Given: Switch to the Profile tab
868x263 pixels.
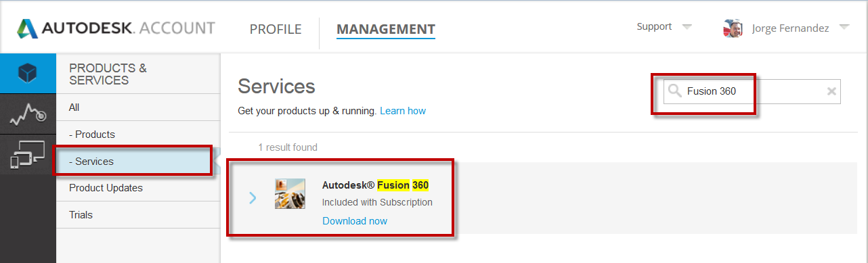Looking at the screenshot, I should coord(276,29).
